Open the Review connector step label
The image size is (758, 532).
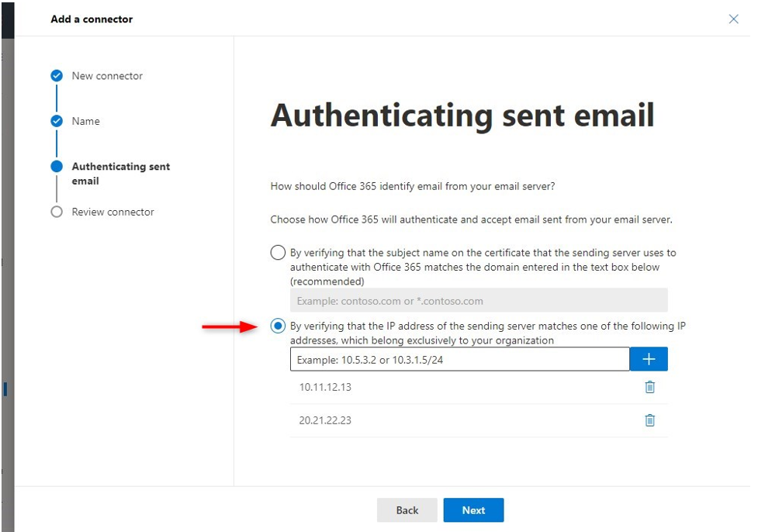[112, 212]
